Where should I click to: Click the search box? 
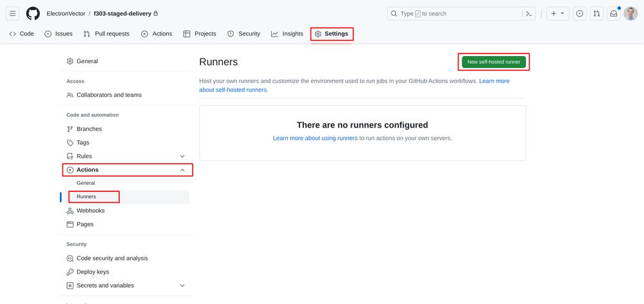462,14
